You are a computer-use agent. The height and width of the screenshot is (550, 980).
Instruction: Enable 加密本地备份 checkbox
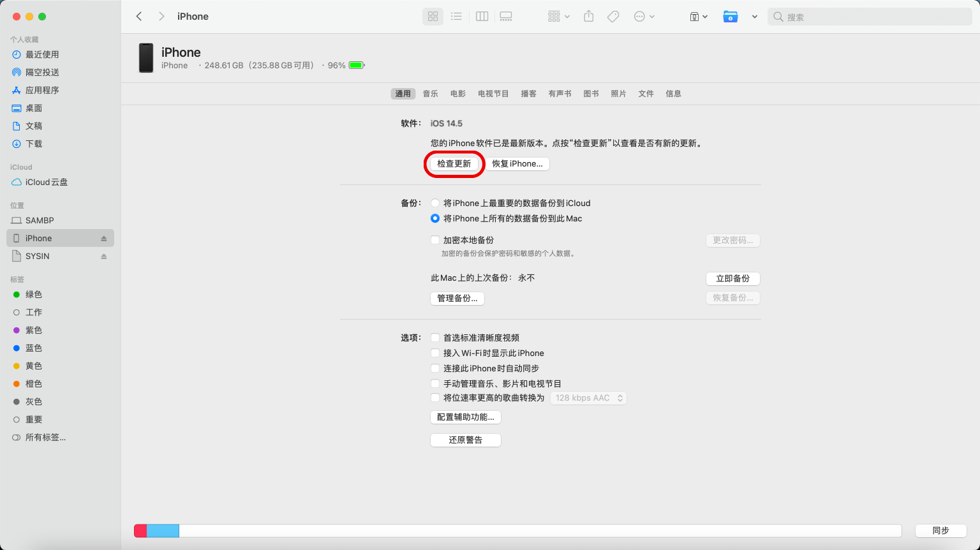pos(435,240)
